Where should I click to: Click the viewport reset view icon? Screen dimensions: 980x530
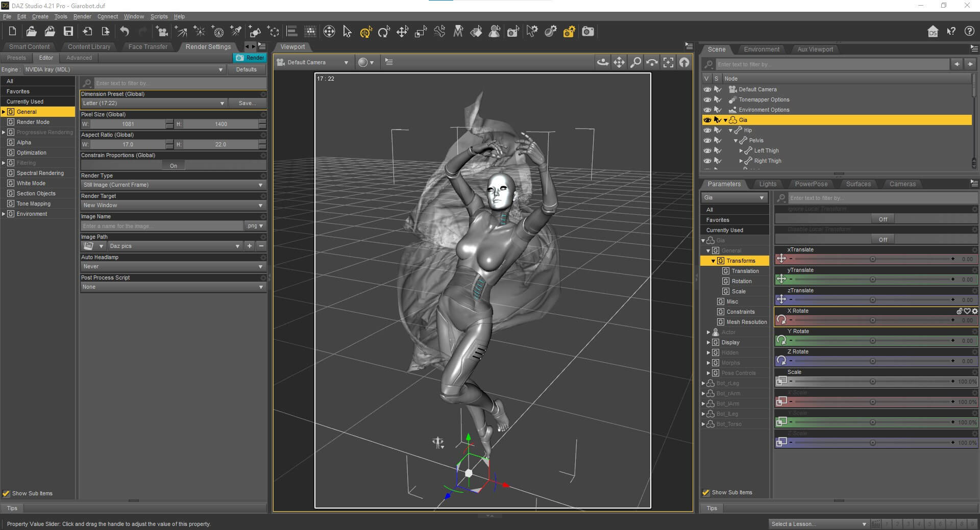pyautogui.click(x=684, y=62)
